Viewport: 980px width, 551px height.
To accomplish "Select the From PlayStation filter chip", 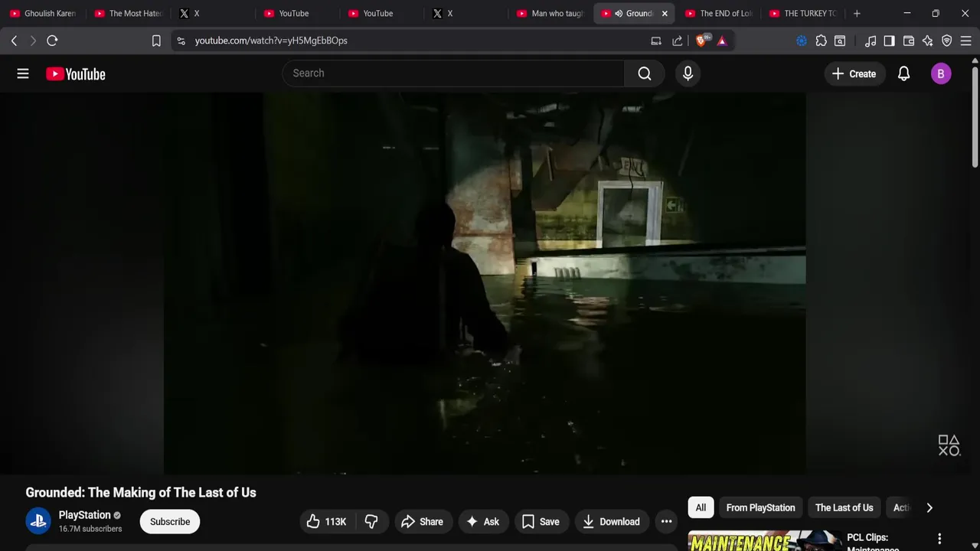I will [760, 507].
